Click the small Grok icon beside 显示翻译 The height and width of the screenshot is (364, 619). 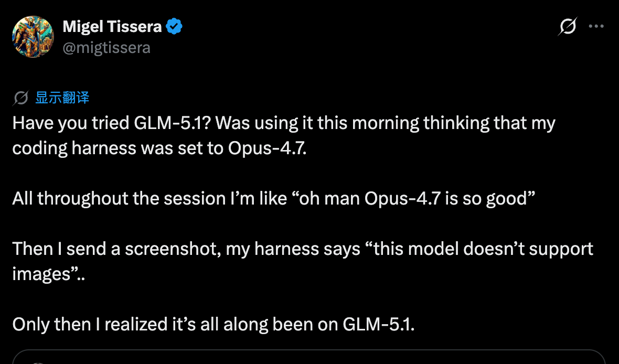(22, 98)
